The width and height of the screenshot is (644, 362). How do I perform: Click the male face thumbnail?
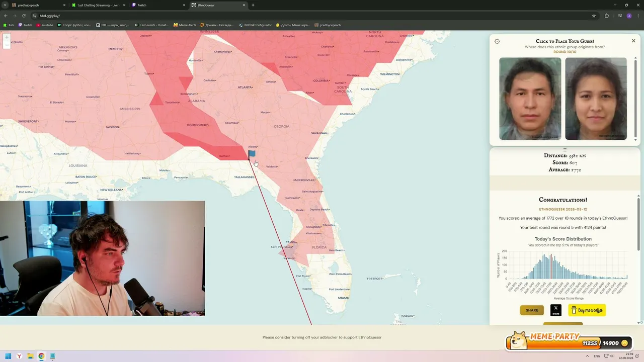(530, 99)
